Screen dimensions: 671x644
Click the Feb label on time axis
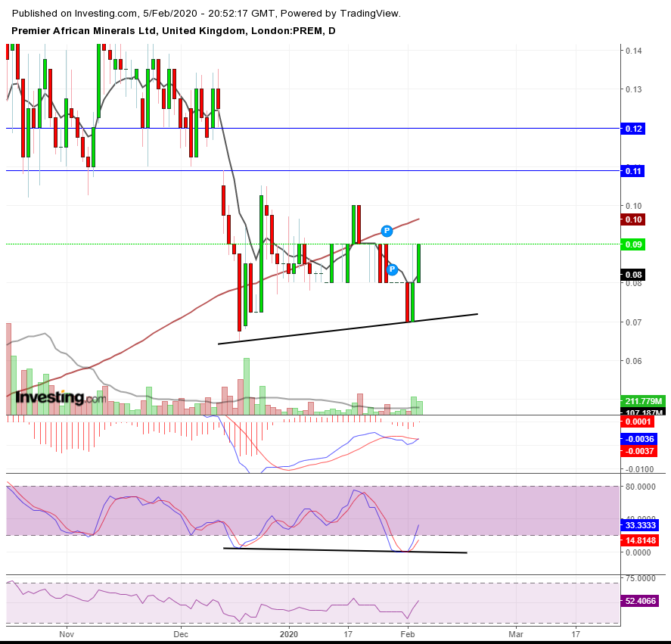[408, 633]
